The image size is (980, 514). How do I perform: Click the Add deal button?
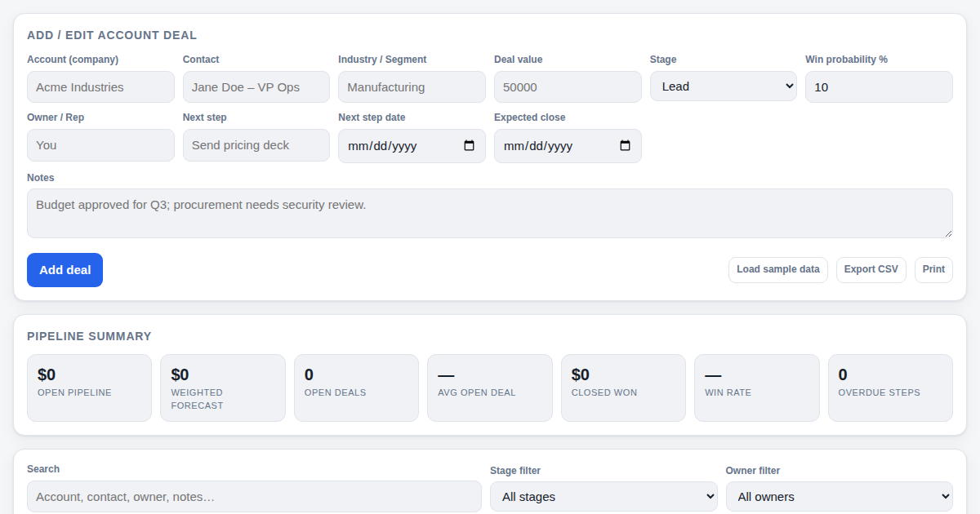click(65, 270)
